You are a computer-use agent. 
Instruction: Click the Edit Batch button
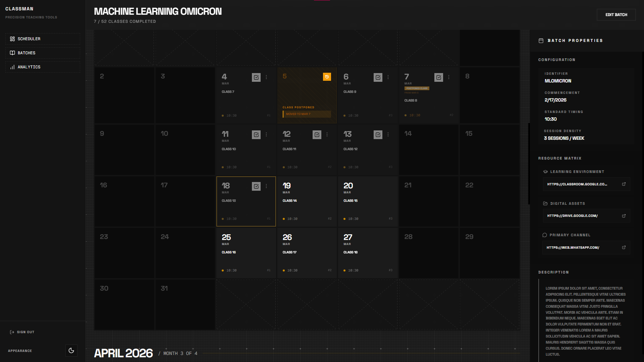coord(616,15)
